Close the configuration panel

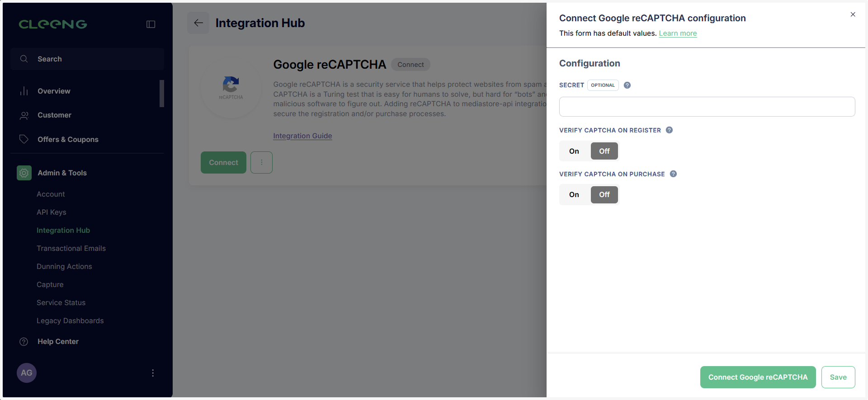coord(853,14)
